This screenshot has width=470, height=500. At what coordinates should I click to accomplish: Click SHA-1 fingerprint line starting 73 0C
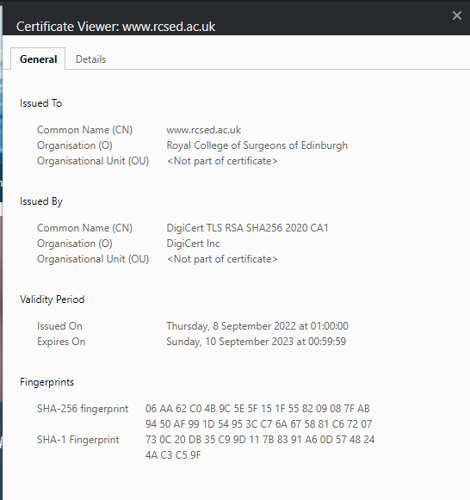pos(260,440)
